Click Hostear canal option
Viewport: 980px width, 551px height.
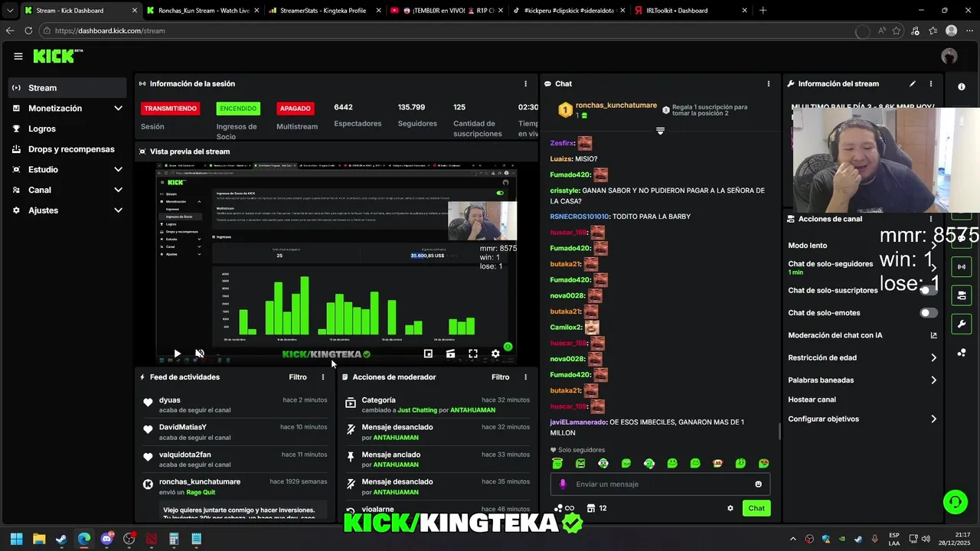[x=812, y=399]
